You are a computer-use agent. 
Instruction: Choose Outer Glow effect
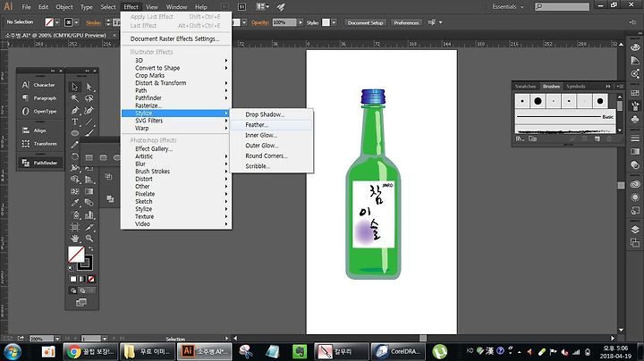pyautogui.click(x=272, y=146)
